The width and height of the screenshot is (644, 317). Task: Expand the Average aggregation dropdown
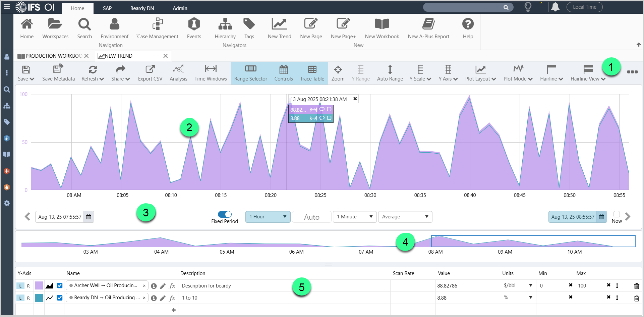[405, 217]
